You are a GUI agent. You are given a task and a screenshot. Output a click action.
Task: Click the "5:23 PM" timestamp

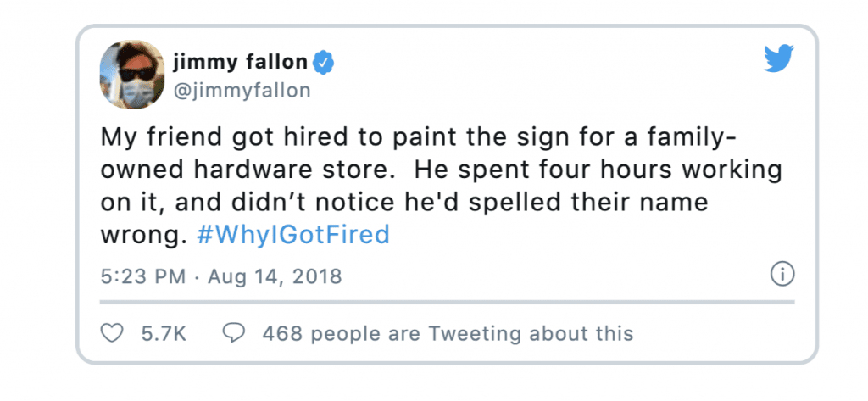143,276
